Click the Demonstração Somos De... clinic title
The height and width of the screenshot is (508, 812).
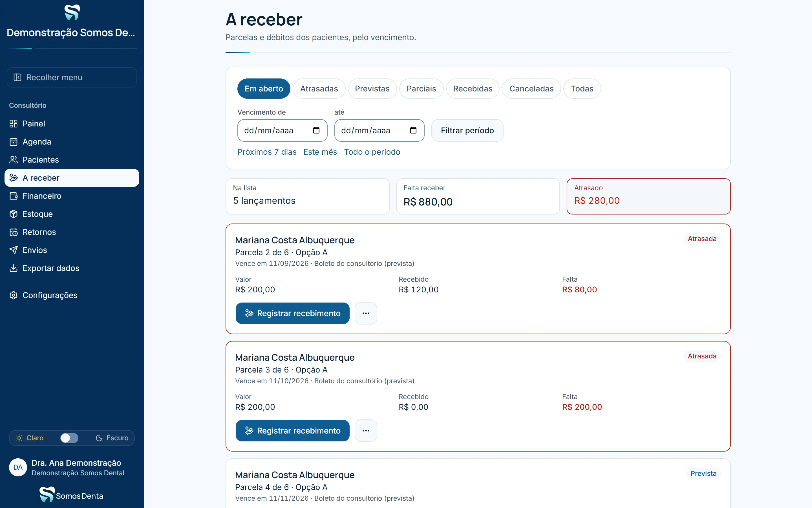tap(71, 32)
